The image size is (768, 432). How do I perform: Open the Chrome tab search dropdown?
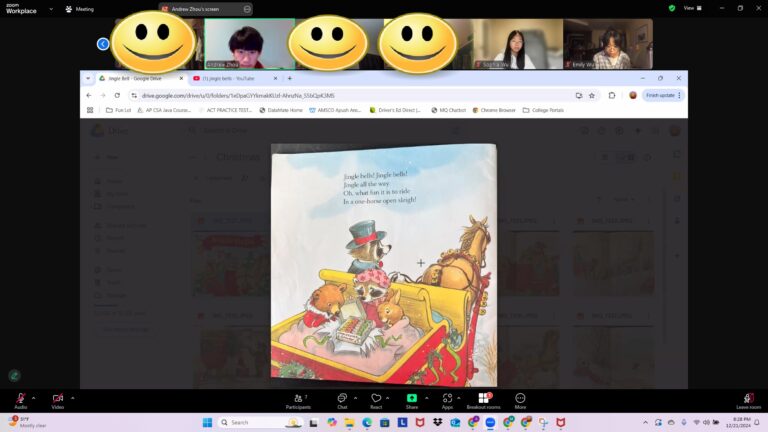88,78
